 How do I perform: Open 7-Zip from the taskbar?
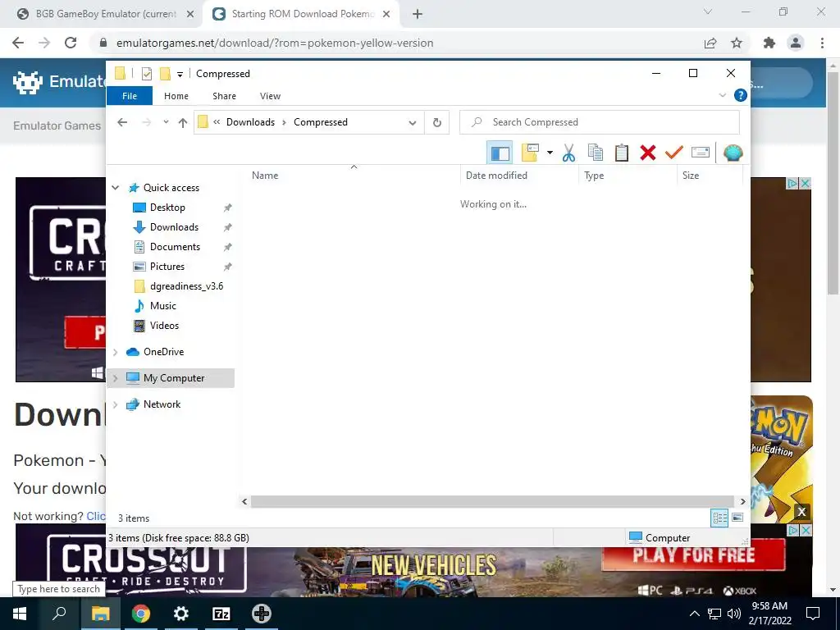[x=221, y=614]
